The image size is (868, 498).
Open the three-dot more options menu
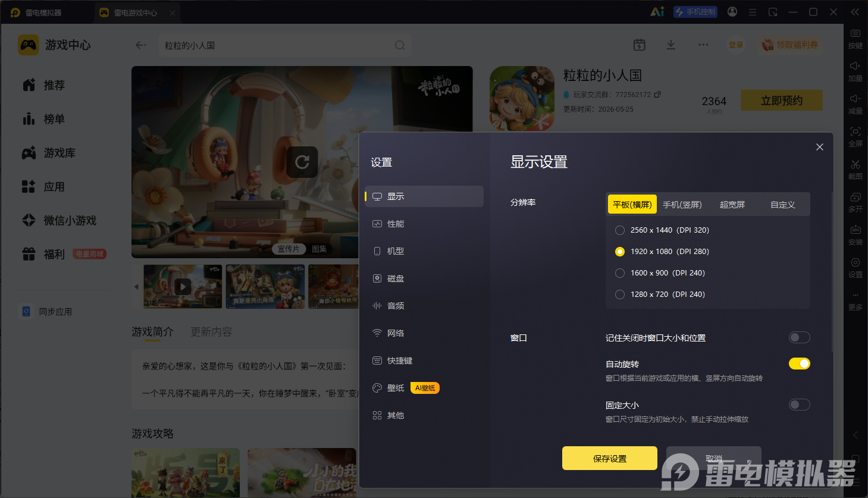coord(703,45)
